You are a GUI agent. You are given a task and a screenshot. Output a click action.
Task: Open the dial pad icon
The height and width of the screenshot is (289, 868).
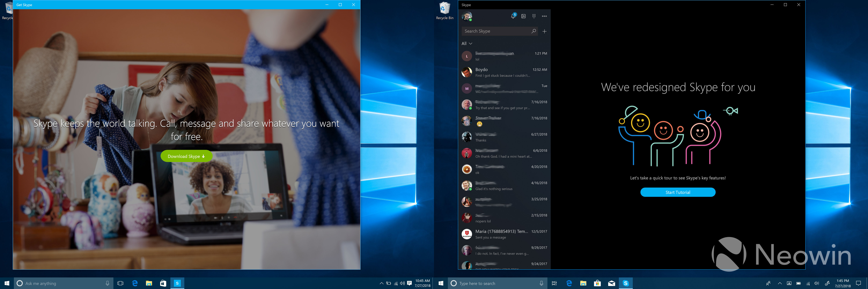(534, 16)
